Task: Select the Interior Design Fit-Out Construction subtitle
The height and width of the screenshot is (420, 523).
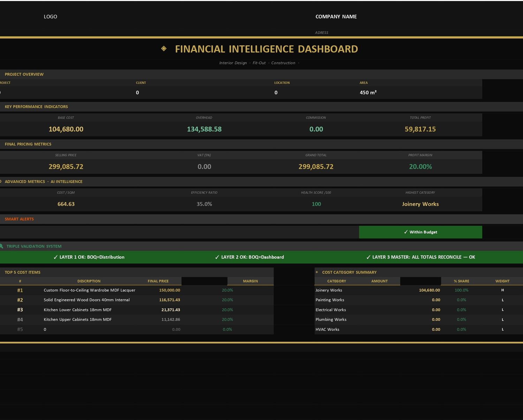Action: click(x=259, y=63)
